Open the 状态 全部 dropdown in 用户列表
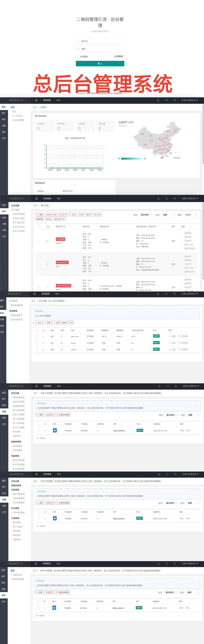Viewport: 204px width, 644px height. pyautogui.click(x=168, y=215)
